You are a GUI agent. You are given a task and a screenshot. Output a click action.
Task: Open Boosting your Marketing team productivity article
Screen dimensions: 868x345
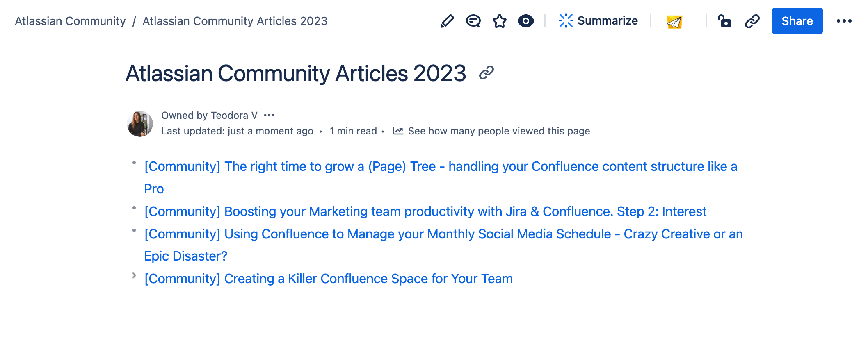[425, 211]
